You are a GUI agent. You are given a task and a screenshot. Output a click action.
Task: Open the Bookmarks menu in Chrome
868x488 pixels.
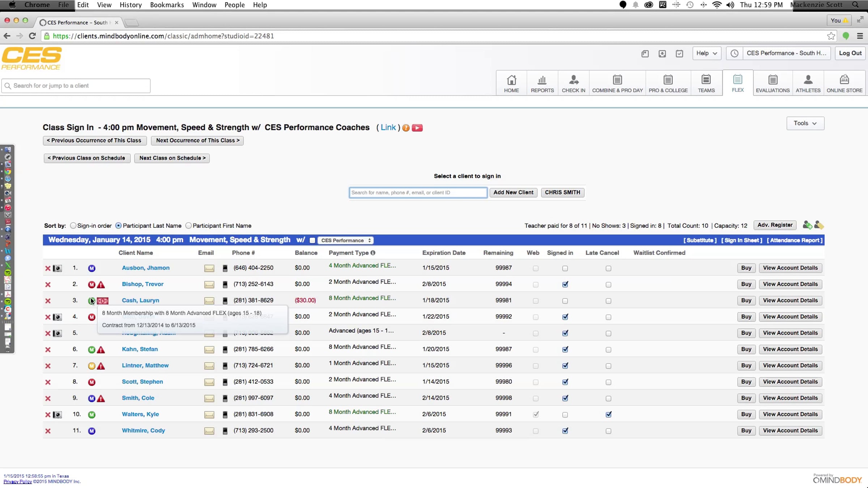tap(167, 5)
